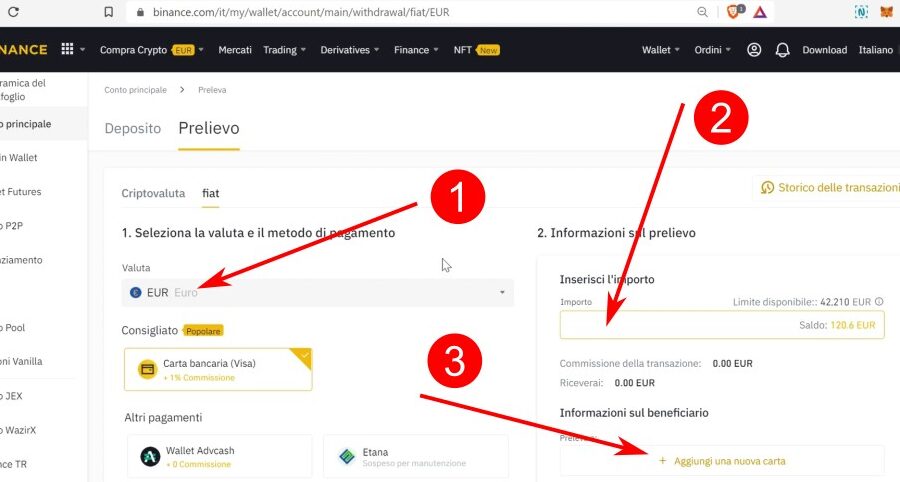Open the Vanilla options sidebar item

pos(21,362)
